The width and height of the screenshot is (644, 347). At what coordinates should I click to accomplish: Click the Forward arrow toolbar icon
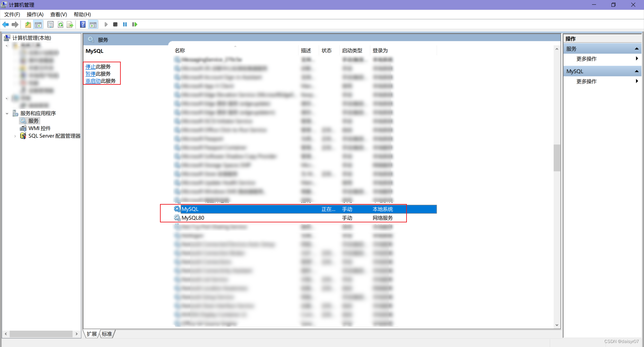[x=15, y=24]
